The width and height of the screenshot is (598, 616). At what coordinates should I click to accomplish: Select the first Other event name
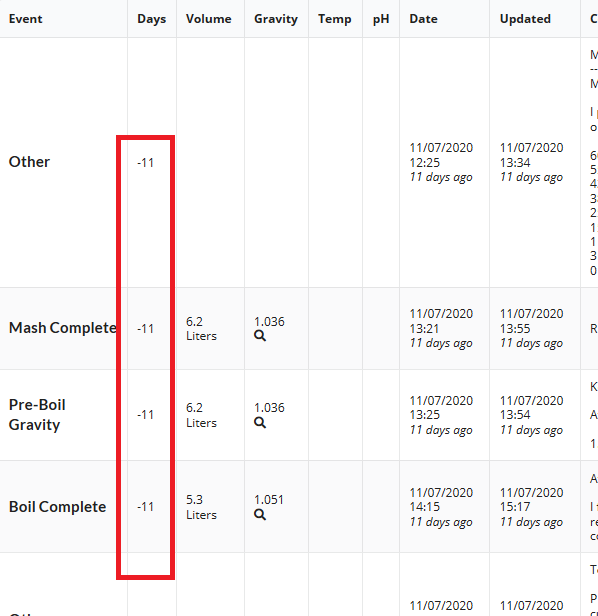pyautogui.click(x=29, y=162)
